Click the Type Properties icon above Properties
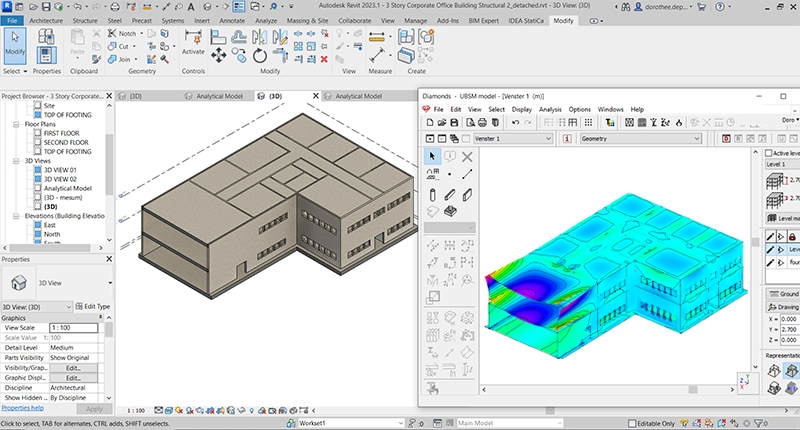This screenshot has height=430, width=800. 46,37
